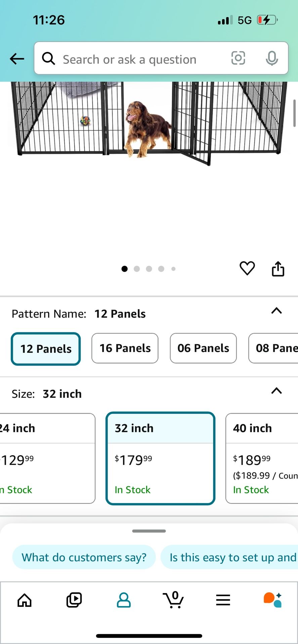The image size is (298, 644).
Task: Open the Rufus AI assistant icon
Action: [x=272, y=600]
